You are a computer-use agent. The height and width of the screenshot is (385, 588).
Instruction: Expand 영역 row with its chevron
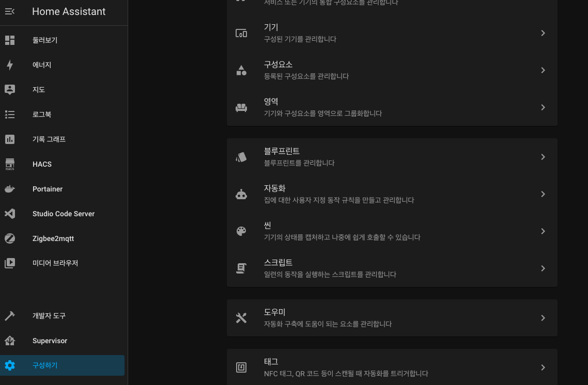543,107
